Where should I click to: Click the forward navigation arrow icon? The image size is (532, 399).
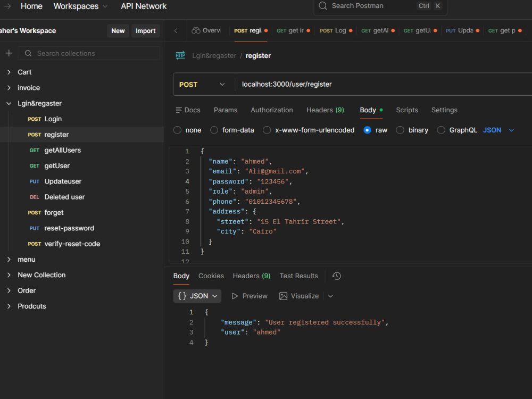point(7,6)
